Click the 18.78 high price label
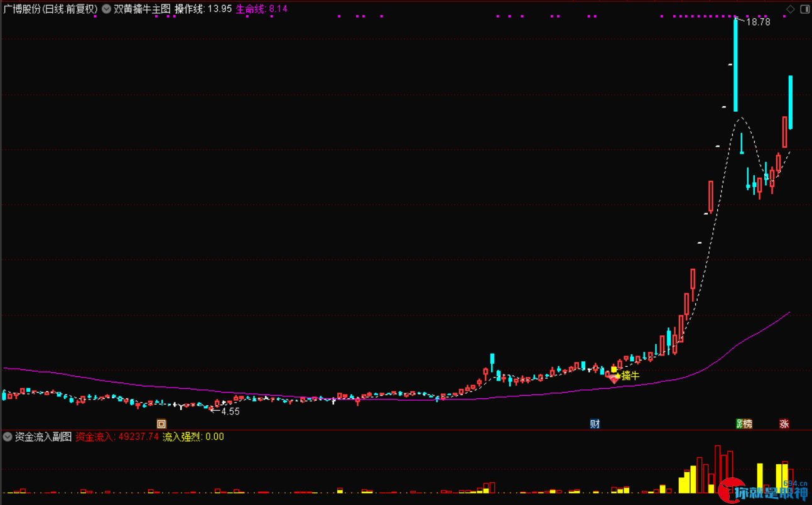812x505 pixels. [758, 22]
